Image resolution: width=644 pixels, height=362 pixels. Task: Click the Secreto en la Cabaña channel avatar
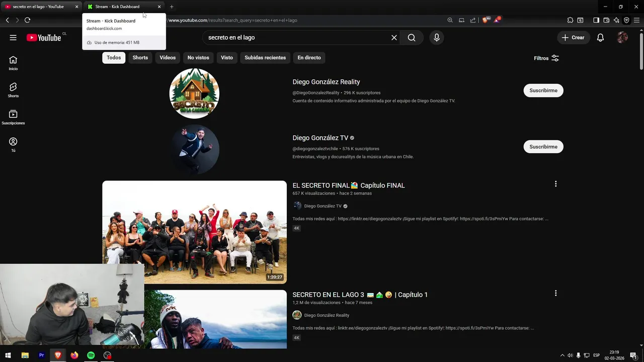(x=194, y=94)
